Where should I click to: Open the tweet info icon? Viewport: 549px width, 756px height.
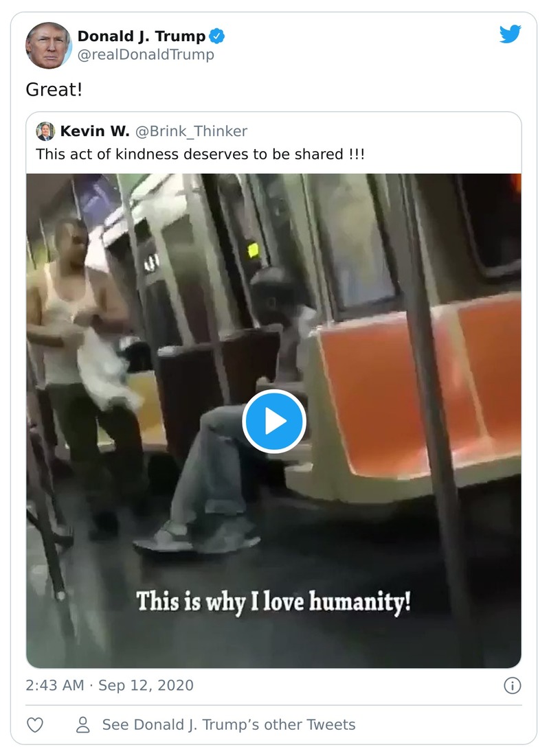coord(513,685)
